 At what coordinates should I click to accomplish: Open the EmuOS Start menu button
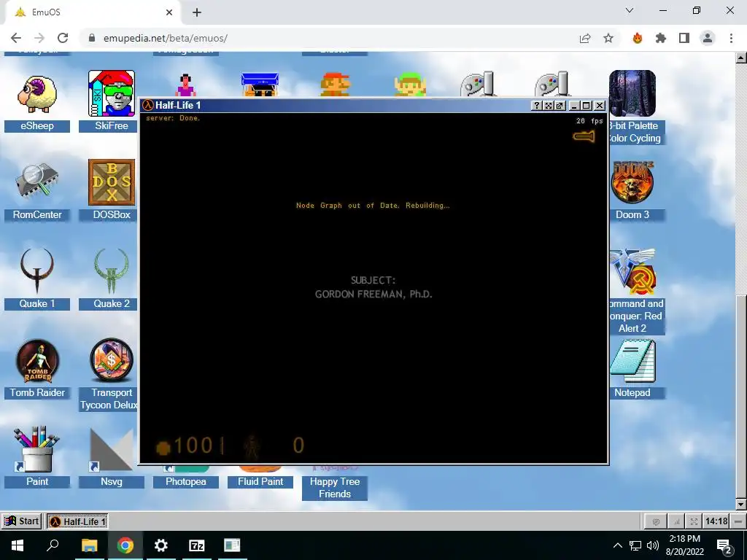click(x=22, y=521)
